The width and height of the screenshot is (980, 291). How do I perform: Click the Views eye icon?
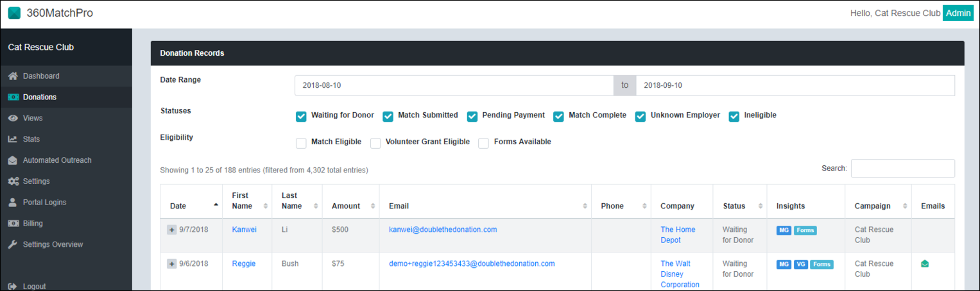[x=12, y=119]
